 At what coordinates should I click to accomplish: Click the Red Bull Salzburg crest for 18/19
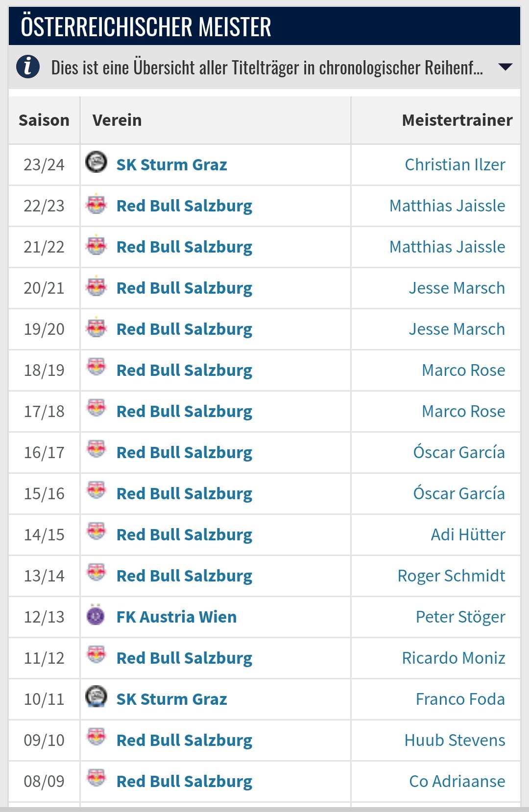pos(96,367)
